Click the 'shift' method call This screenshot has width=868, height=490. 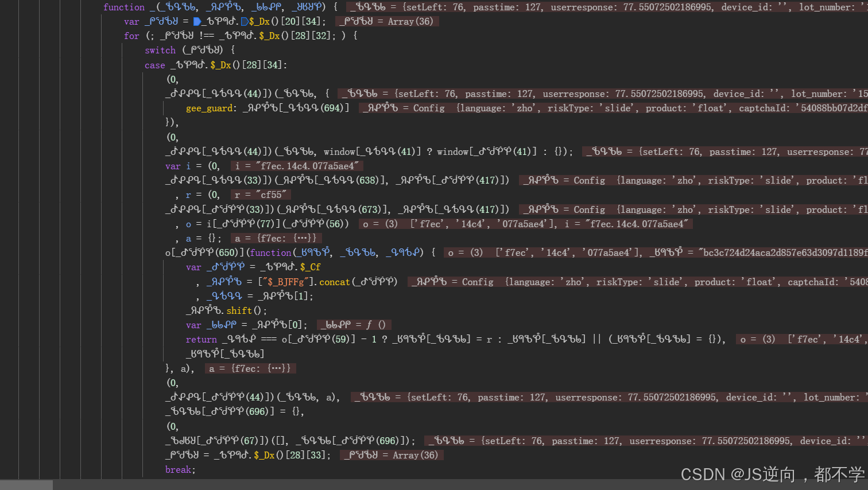pyautogui.click(x=239, y=310)
